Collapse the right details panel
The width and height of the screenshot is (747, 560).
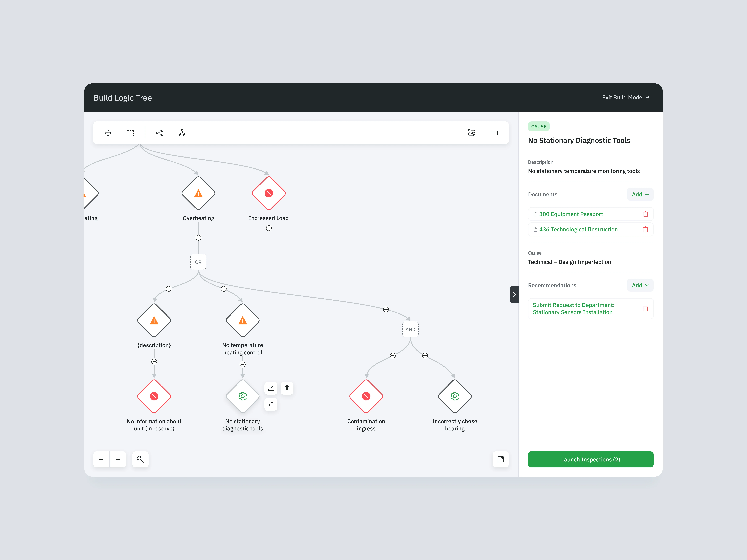(514, 294)
